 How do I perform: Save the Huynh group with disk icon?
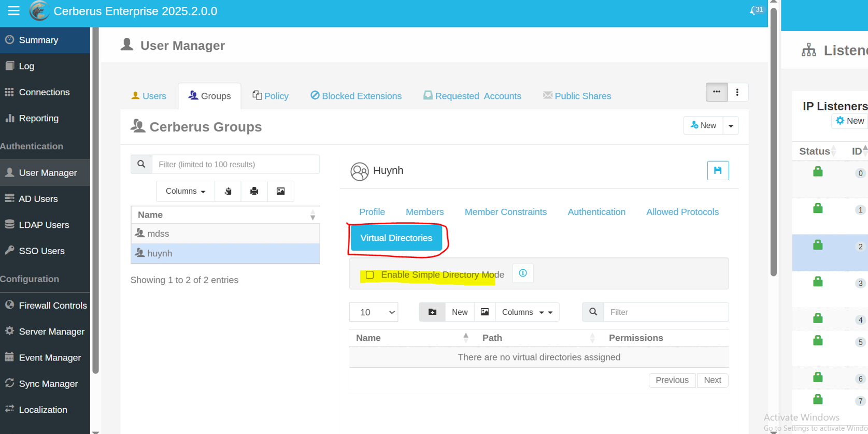(x=718, y=170)
